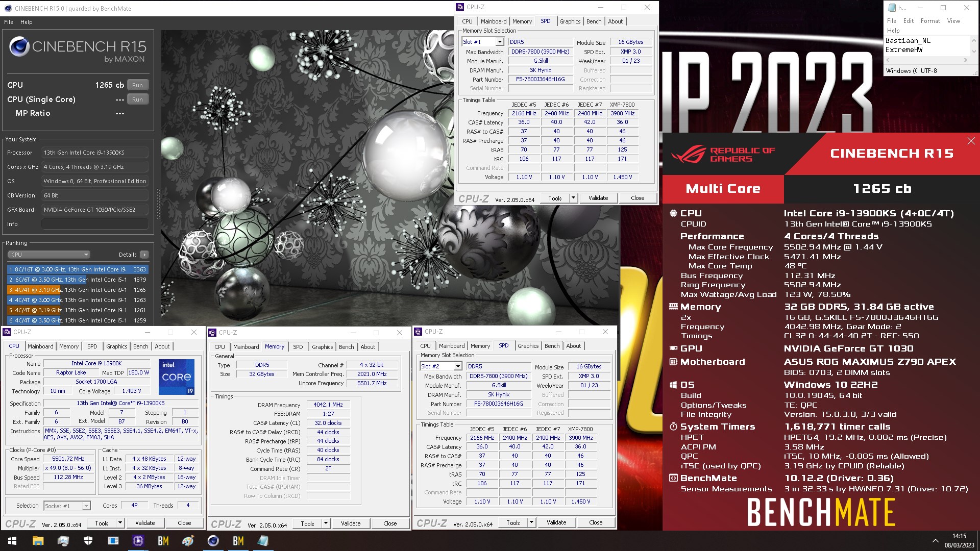Show hidden system tray icons chevron
Viewport: 980px width, 551px height.
[935, 541]
